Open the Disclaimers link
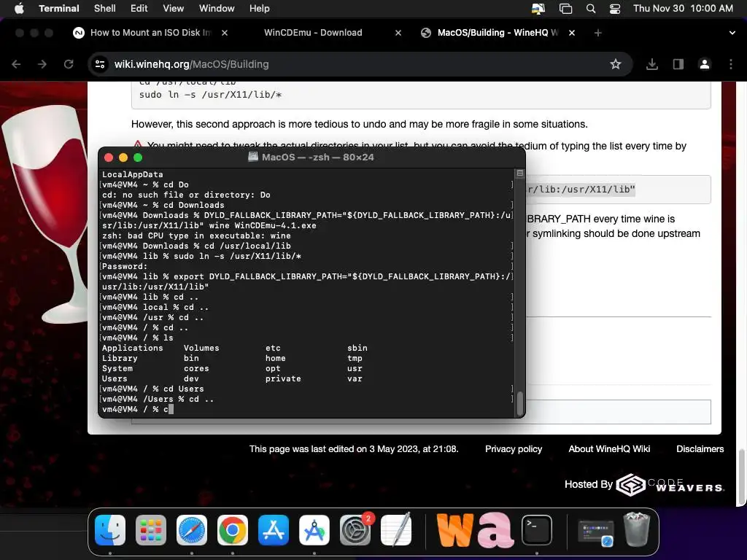Screen dimensions: 747x560 point(700,448)
